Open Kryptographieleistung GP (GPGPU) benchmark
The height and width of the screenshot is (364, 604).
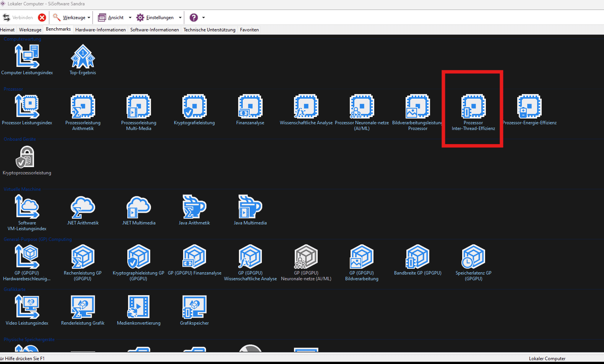pos(139,263)
